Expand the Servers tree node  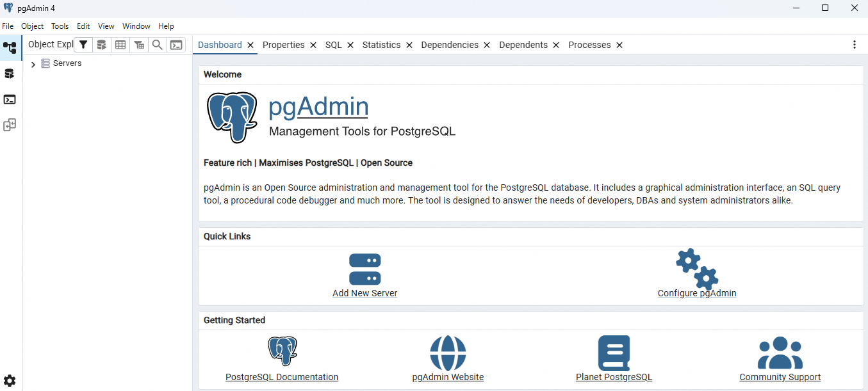[x=33, y=63]
